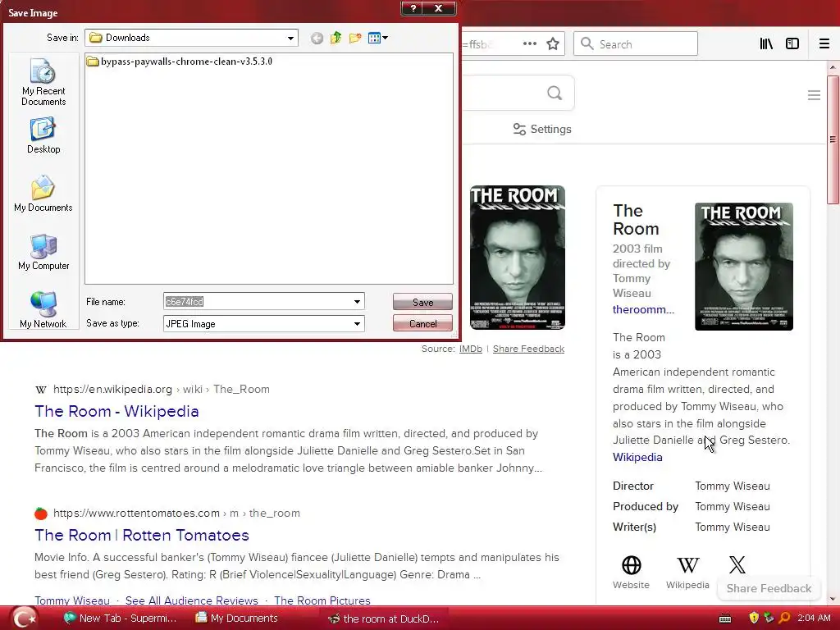840x630 pixels.
Task: Open the Views menu icon in Save dialog
Action: pyautogui.click(x=377, y=38)
